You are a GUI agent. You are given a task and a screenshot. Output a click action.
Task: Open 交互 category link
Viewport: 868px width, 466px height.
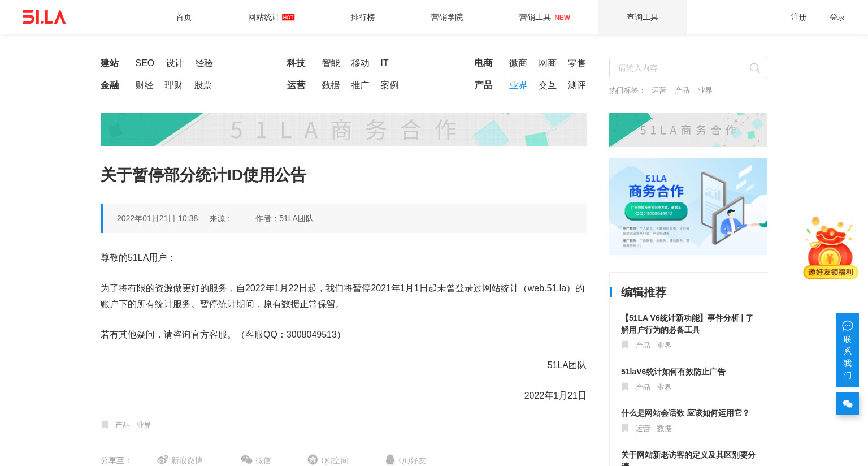tap(548, 85)
